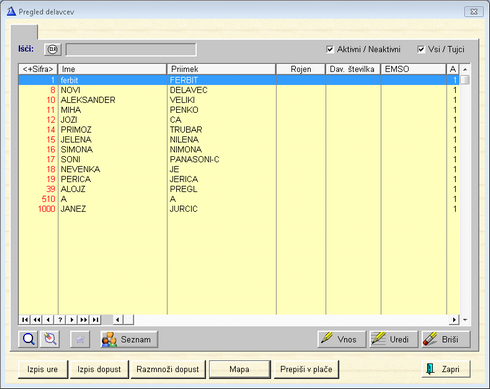Screen dimensions: 490x389
Task: Click the Dav. številka column header
Action: click(x=353, y=69)
